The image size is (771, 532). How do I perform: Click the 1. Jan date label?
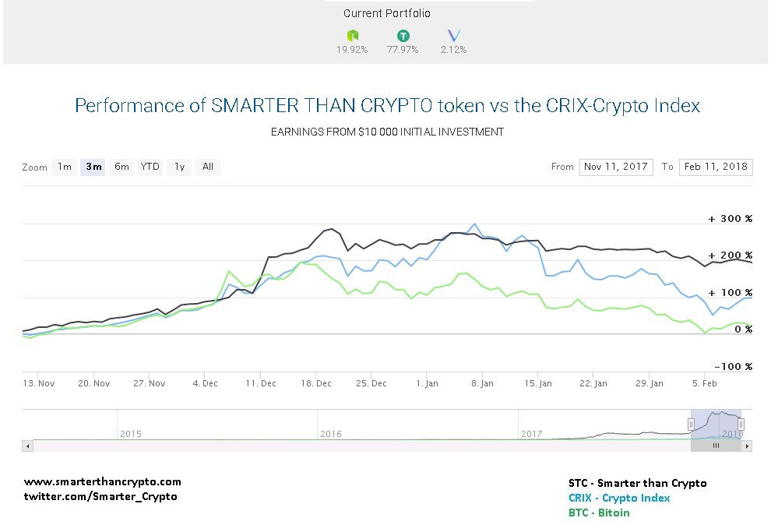coord(427,383)
